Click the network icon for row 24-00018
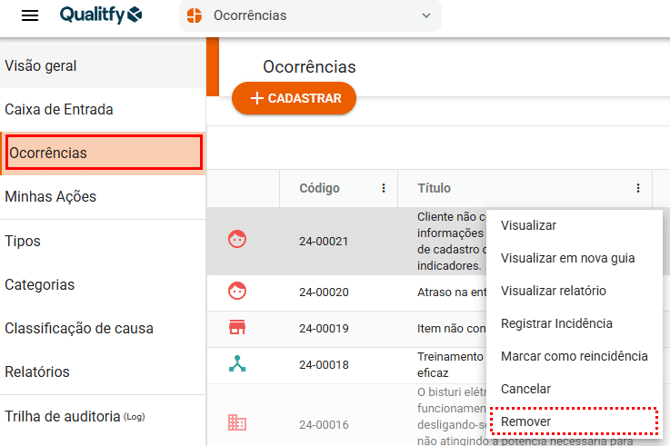Image resolution: width=670 pixels, height=446 pixels. pyautogui.click(x=237, y=364)
